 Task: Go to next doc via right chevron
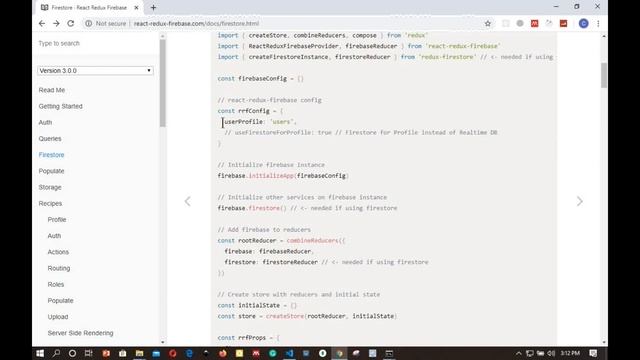pyautogui.click(x=580, y=201)
